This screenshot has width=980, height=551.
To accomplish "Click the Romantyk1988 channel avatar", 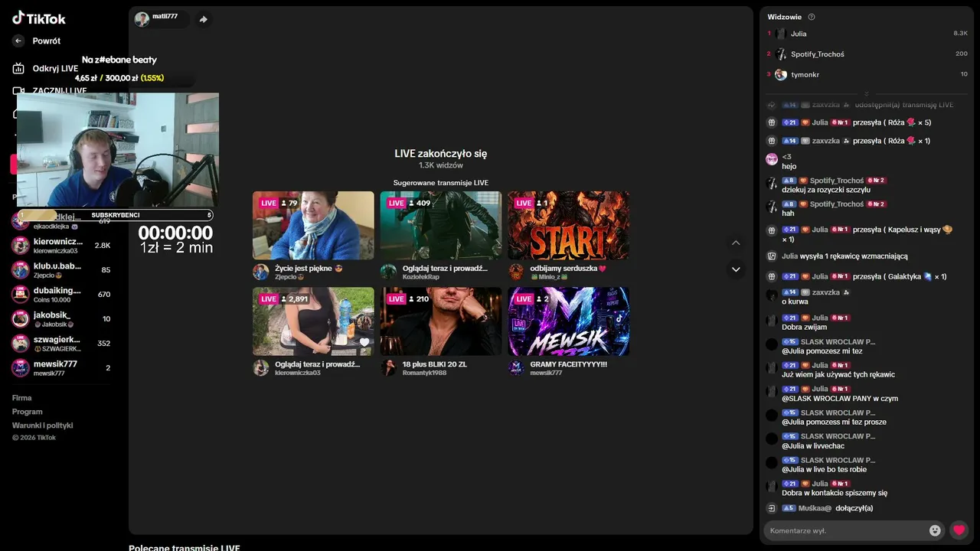I will [x=389, y=368].
